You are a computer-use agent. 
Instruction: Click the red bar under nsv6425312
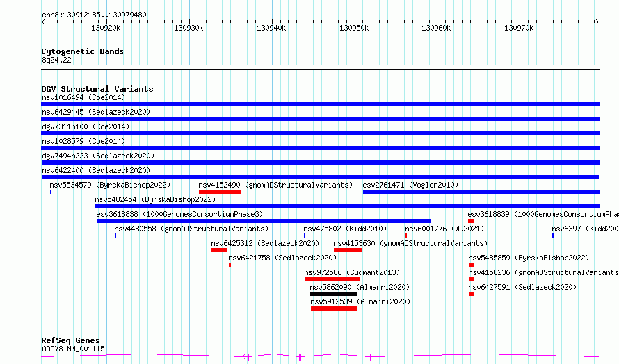coord(218,250)
